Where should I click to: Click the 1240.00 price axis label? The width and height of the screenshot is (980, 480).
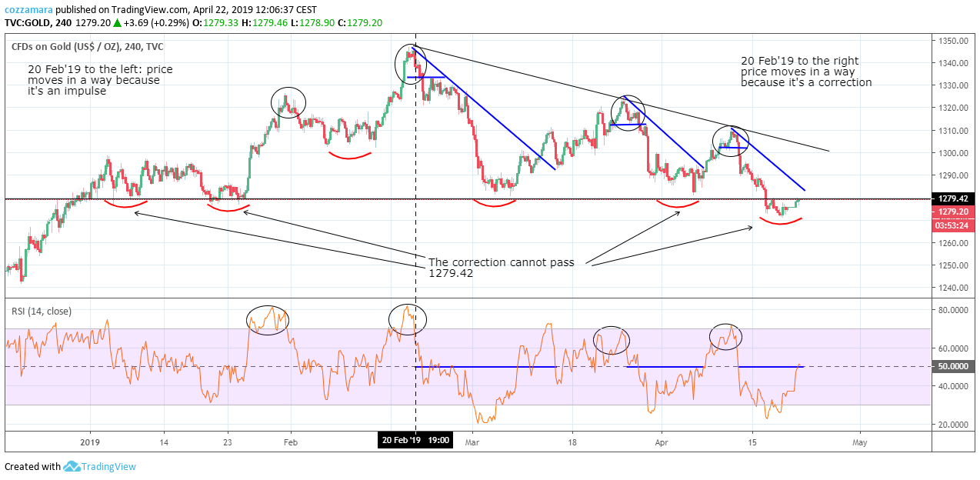pyautogui.click(x=953, y=288)
